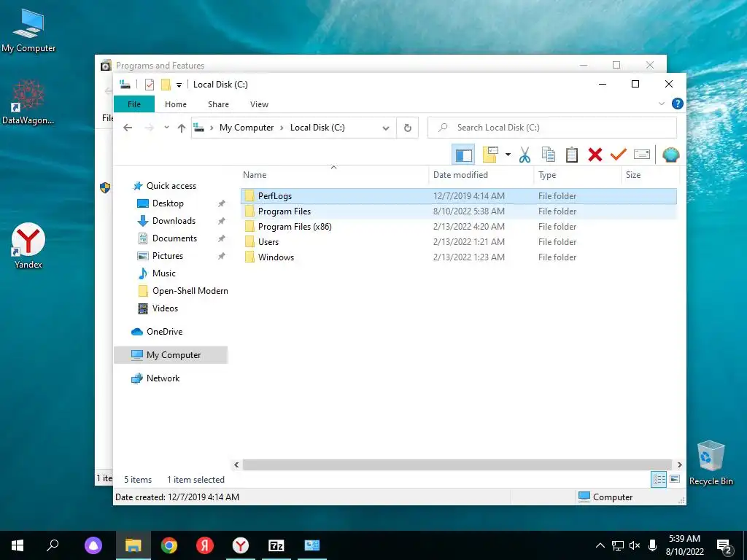Click the Paste clipboard icon
747x560 pixels.
coord(572,155)
